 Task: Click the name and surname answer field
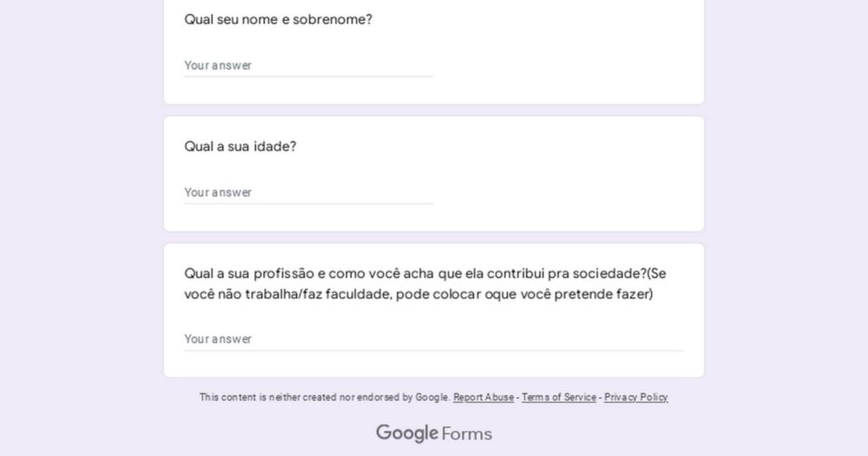pos(309,65)
